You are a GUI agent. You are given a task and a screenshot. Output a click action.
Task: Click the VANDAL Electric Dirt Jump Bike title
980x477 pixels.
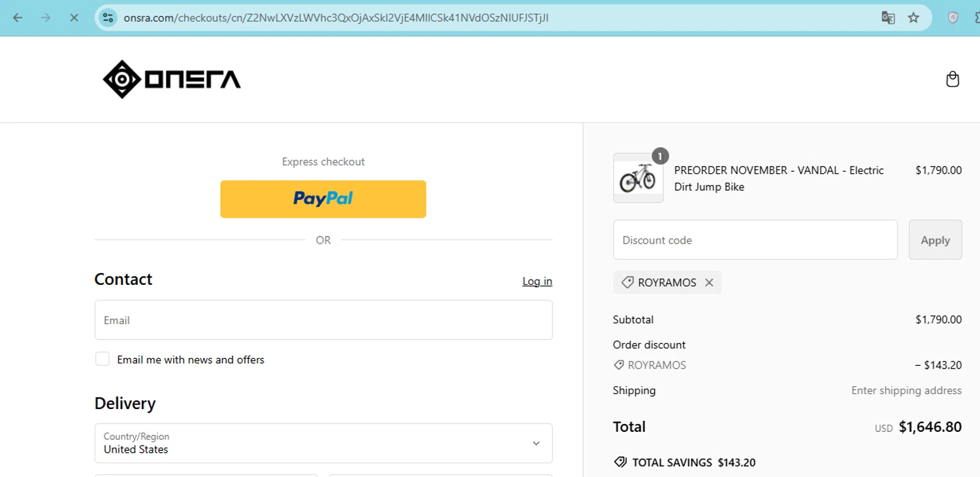coord(779,178)
